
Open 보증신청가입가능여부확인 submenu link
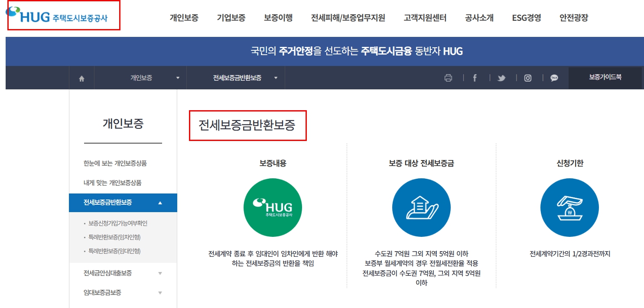(118, 223)
